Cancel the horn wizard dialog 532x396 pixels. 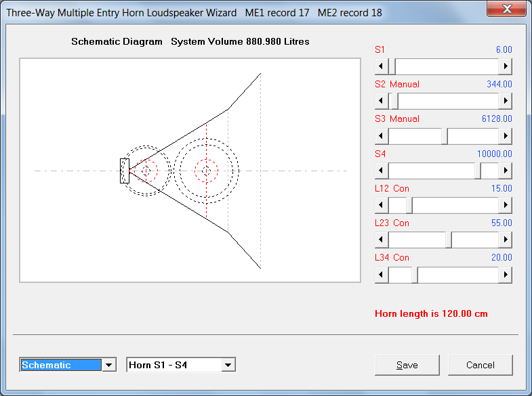(480, 365)
